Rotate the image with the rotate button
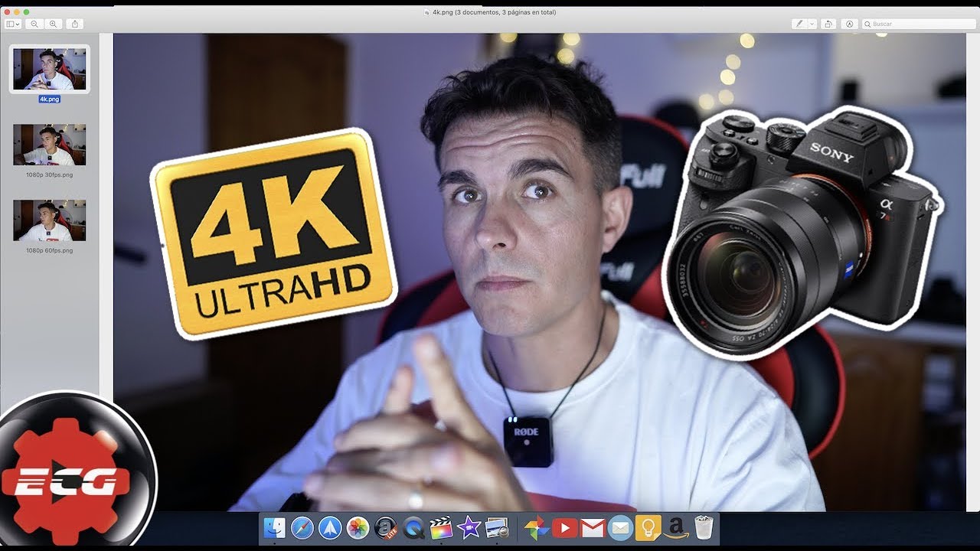Viewport: 980px width, 551px height. (828, 24)
